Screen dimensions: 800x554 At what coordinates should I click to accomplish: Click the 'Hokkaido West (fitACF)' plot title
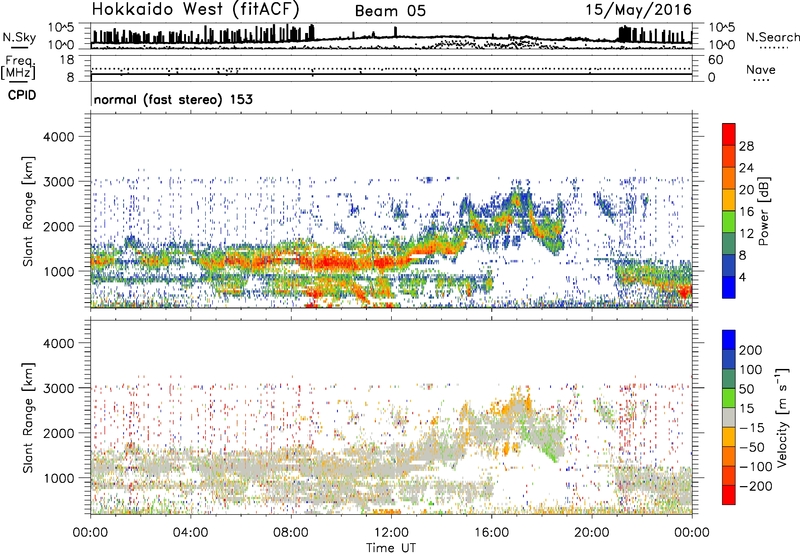[x=195, y=9]
